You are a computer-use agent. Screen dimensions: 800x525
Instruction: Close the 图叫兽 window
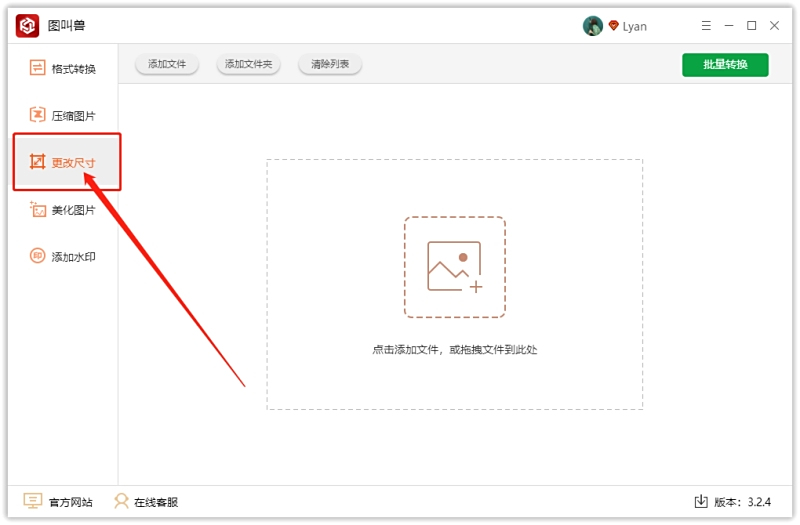pyautogui.click(x=774, y=26)
